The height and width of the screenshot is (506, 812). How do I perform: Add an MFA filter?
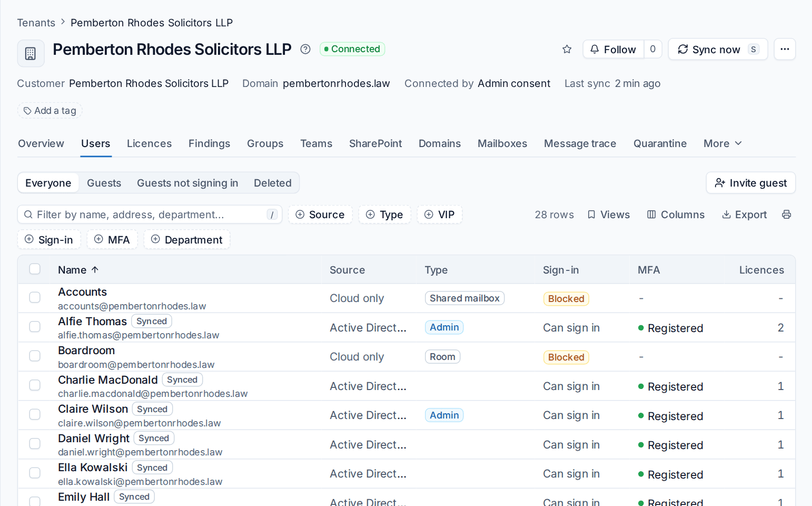112,240
